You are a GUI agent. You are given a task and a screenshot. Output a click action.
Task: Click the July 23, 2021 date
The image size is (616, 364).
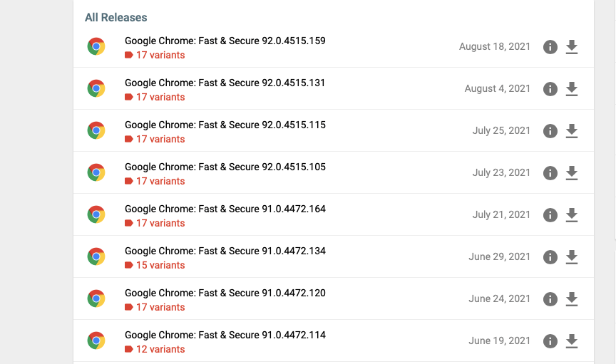click(501, 173)
